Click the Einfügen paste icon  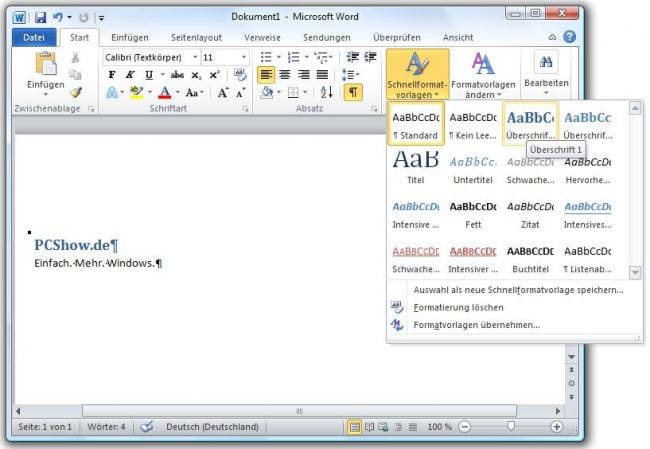click(x=46, y=64)
